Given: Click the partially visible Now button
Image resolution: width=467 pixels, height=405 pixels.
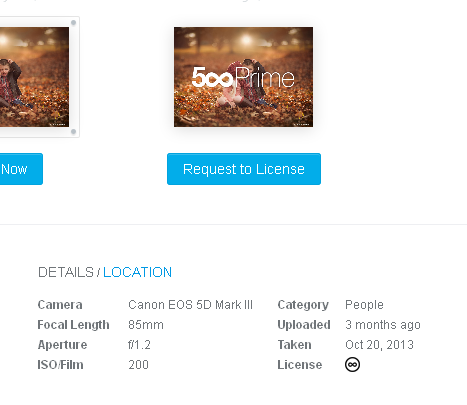Looking at the screenshot, I should click(x=21, y=169).
